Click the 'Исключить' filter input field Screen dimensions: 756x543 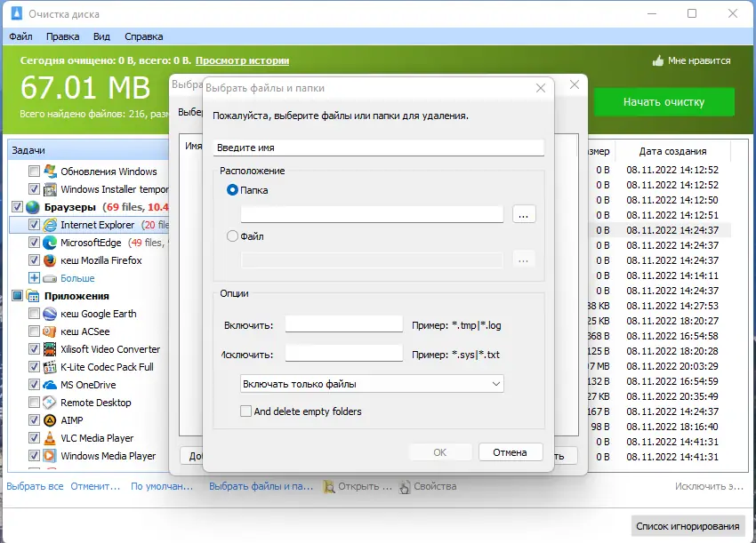click(344, 353)
